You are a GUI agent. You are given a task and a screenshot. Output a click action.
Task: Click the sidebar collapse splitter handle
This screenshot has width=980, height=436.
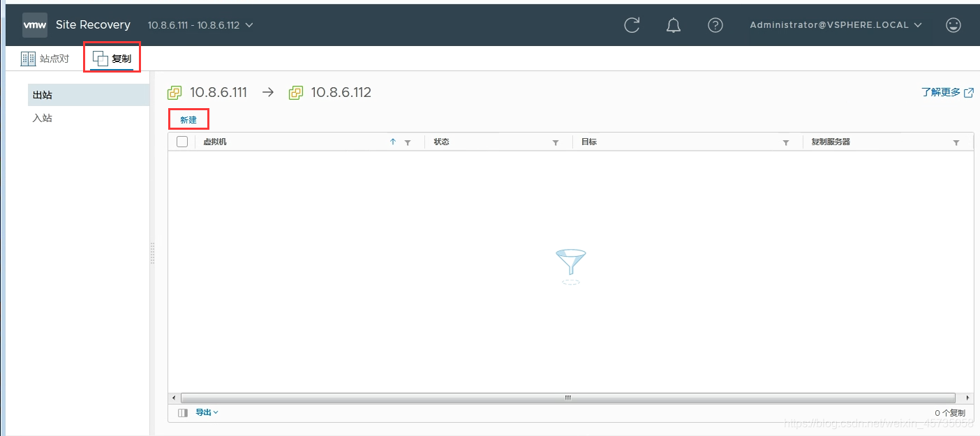click(x=152, y=253)
